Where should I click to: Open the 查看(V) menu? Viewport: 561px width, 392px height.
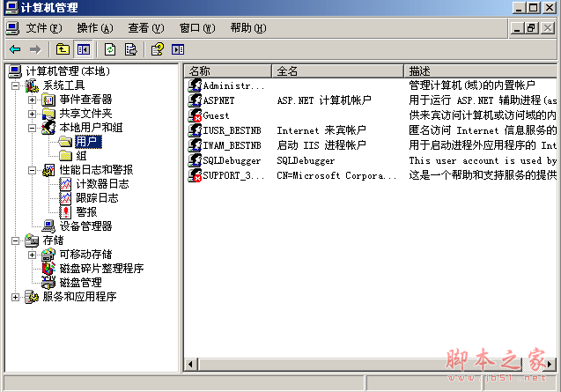click(x=145, y=28)
